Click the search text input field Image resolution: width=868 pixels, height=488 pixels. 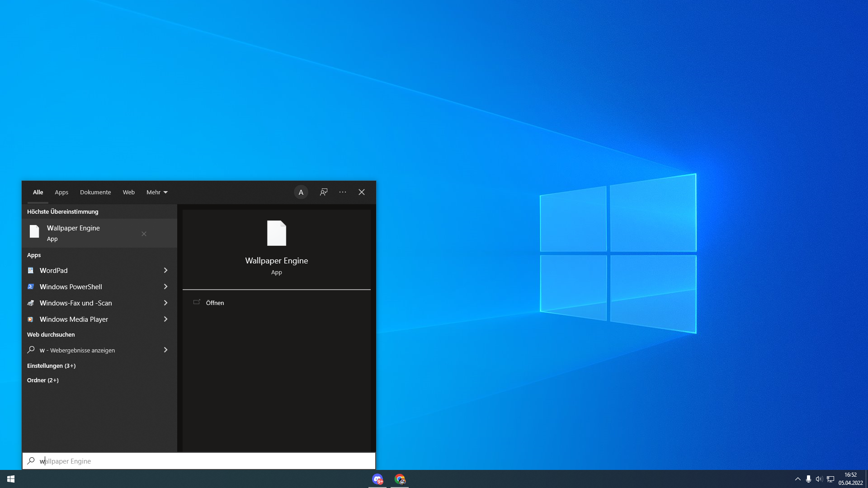coord(203,461)
